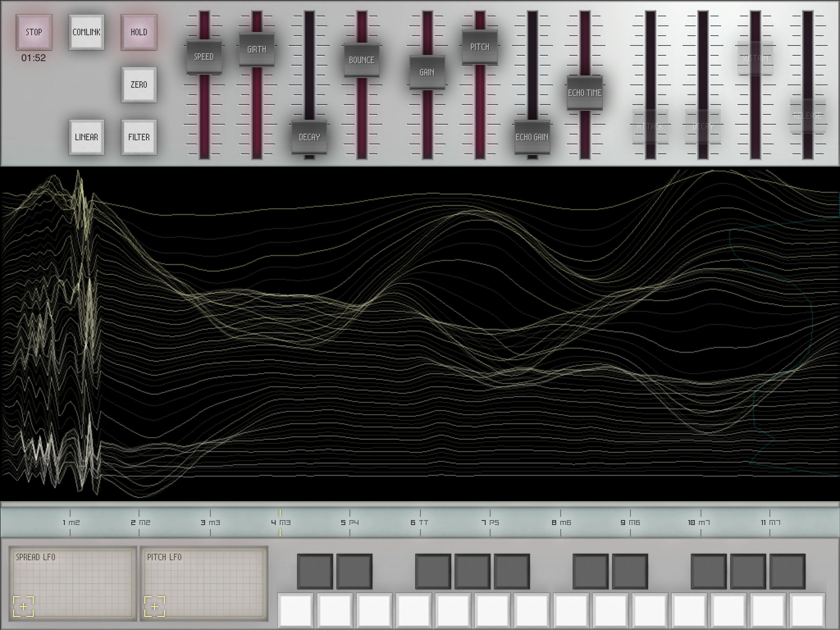The image size is (840, 630).
Task: Toggle the HOLD button
Action: click(139, 32)
